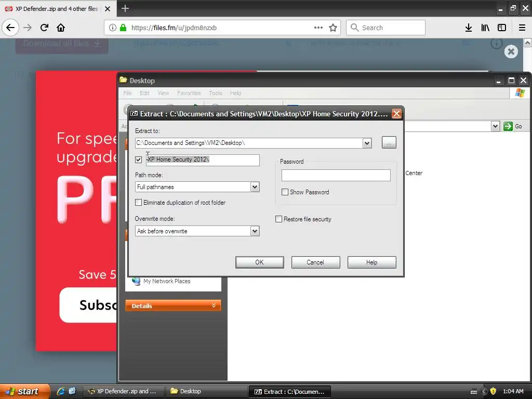Expand the Details panel chevron
Viewport: 532px width, 399px height.
[x=214, y=305]
